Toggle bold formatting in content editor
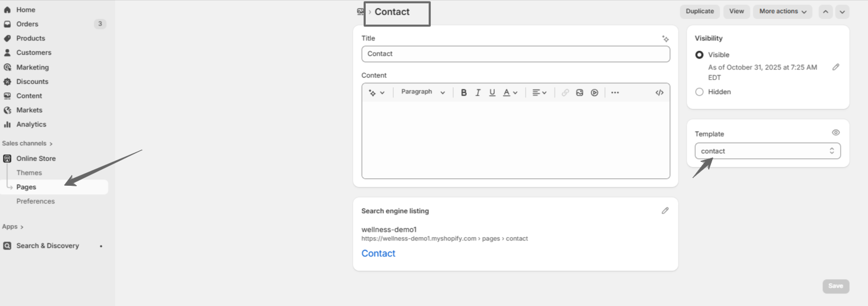Viewport: 868px width, 306px height. [x=463, y=92]
